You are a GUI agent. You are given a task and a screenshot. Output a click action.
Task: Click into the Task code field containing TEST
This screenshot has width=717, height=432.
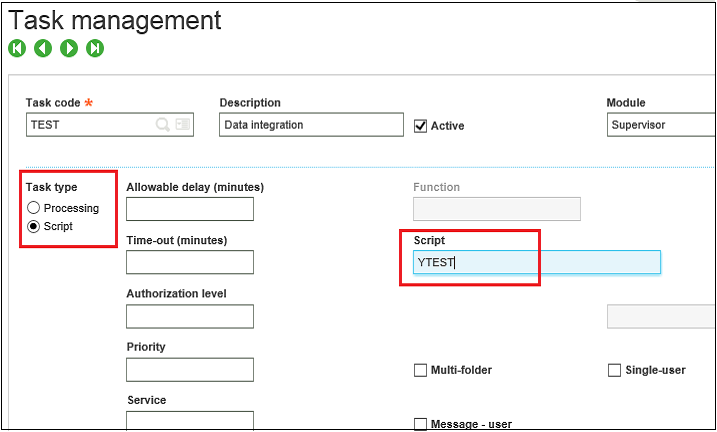[x=90, y=125]
